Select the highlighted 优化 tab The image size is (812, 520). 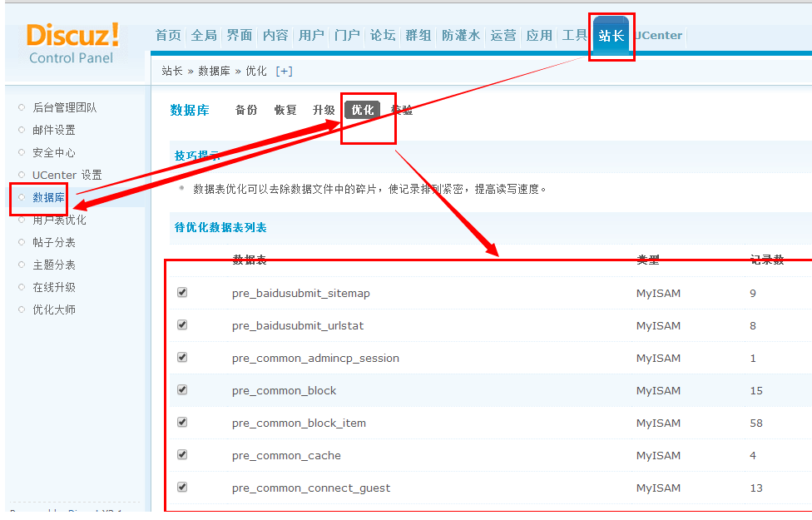tap(361, 108)
